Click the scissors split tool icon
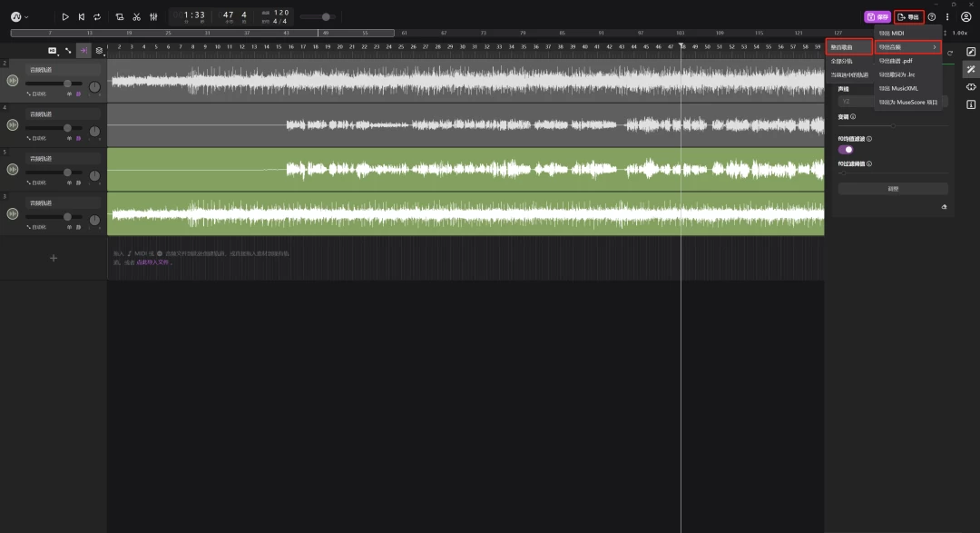The width and height of the screenshot is (980, 533). (136, 17)
